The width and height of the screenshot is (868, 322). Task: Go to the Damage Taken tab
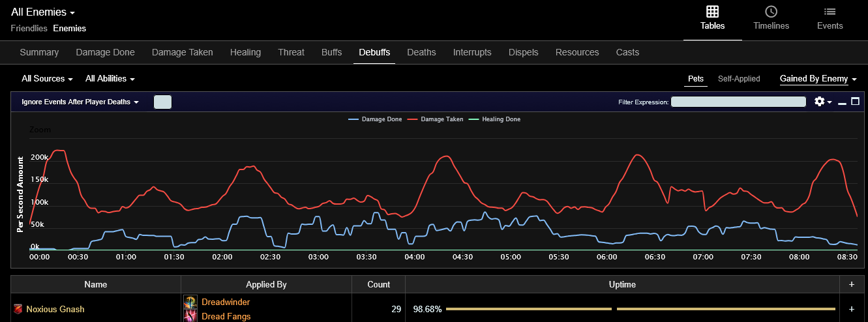pos(182,52)
